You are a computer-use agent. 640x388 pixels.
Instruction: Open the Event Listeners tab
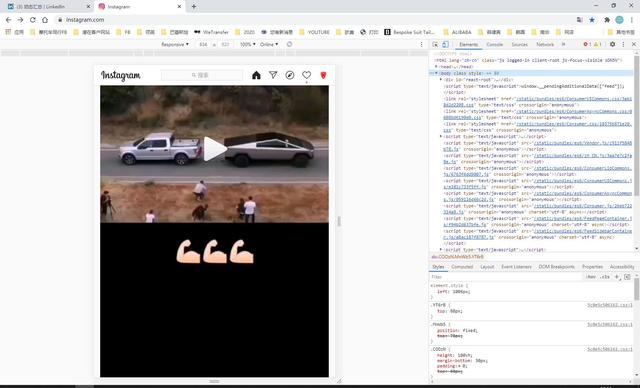[516, 266]
